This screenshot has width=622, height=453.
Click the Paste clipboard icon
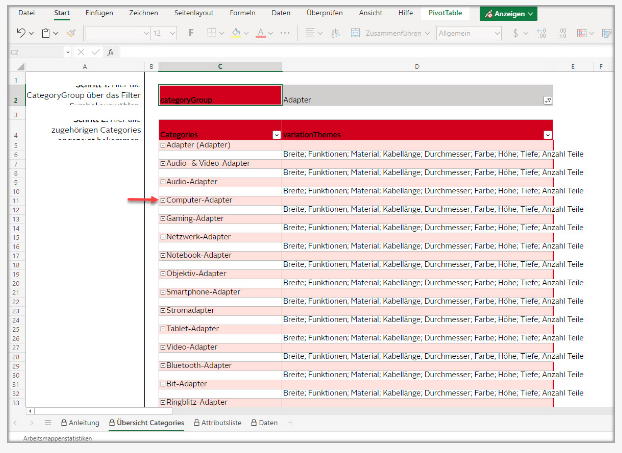click(46, 33)
